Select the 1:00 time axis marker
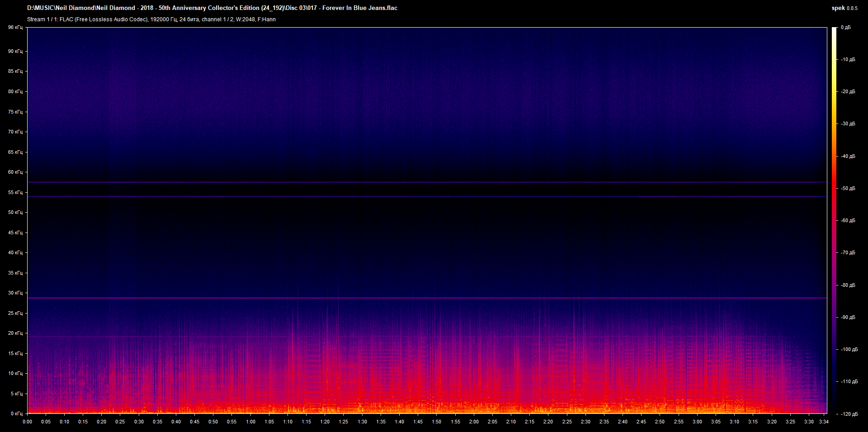 click(250, 422)
